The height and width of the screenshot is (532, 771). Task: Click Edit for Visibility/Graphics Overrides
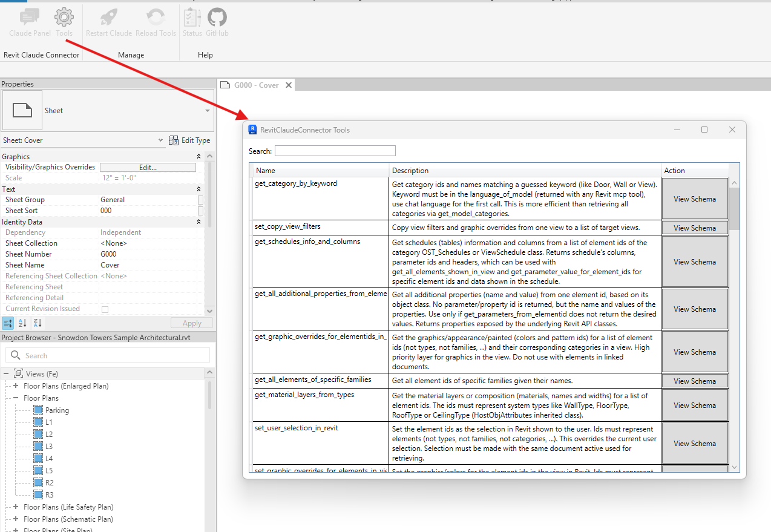click(x=148, y=167)
